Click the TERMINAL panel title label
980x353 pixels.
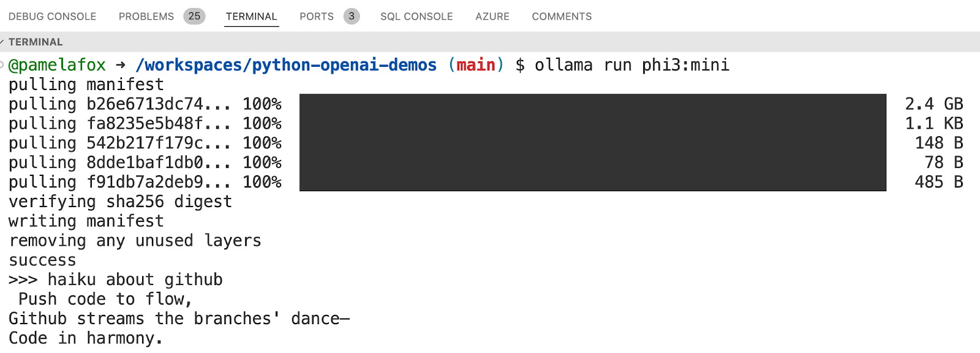tap(37, 42)
